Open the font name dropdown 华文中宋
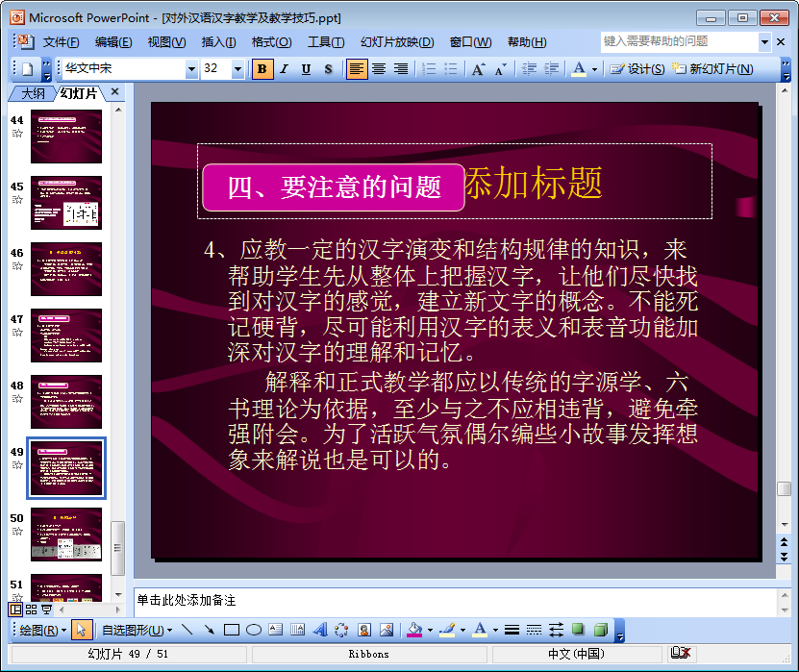Screen dimensions: 799x672 [x=191, y=69]
